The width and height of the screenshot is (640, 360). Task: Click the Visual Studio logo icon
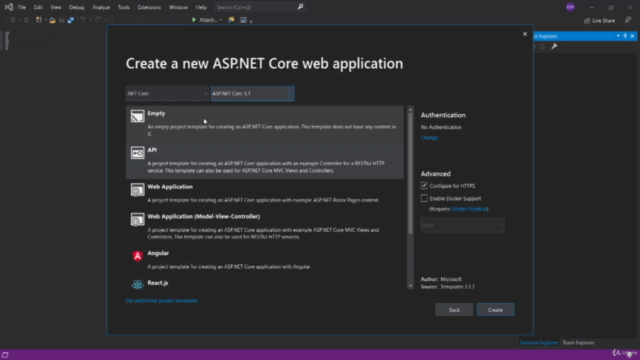[x=9, y=7]
